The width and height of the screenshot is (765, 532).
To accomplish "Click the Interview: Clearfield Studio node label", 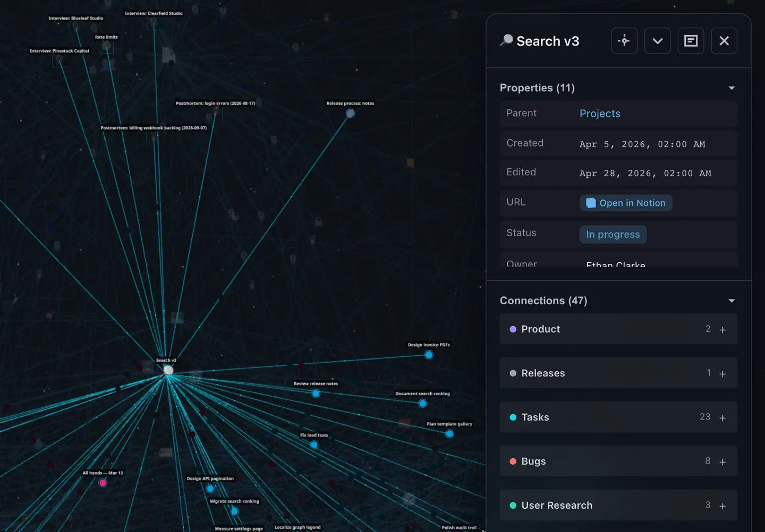I will [154, 13].
